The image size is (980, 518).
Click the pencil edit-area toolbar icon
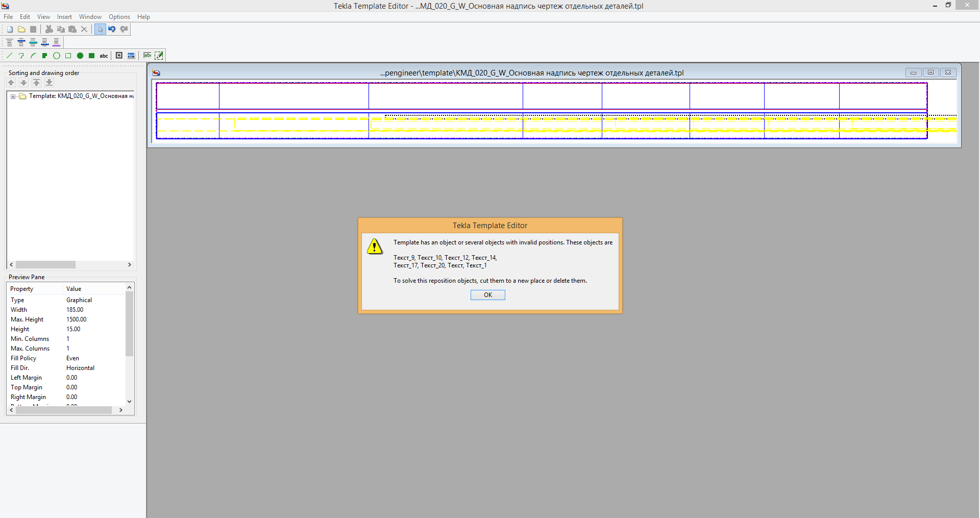point(159,56)
